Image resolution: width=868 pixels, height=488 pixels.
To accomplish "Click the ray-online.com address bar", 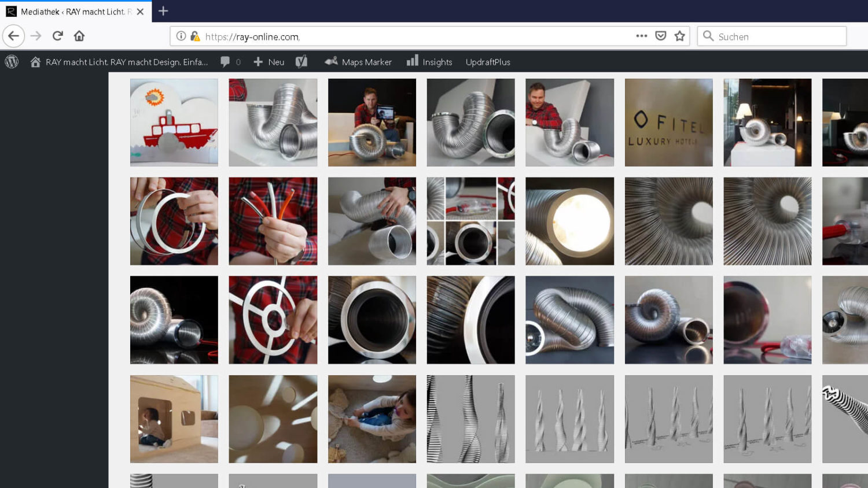I will tap(405, 36).
